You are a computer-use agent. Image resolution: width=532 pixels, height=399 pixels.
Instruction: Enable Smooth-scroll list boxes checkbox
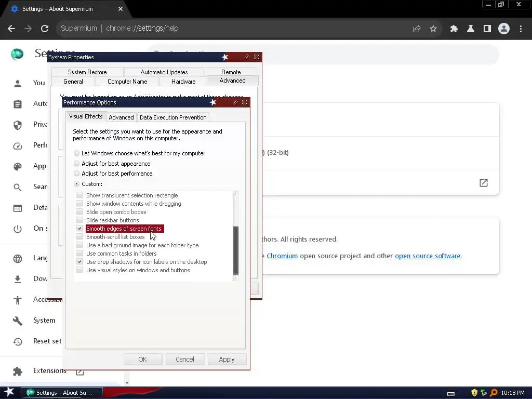coord(79,237)
